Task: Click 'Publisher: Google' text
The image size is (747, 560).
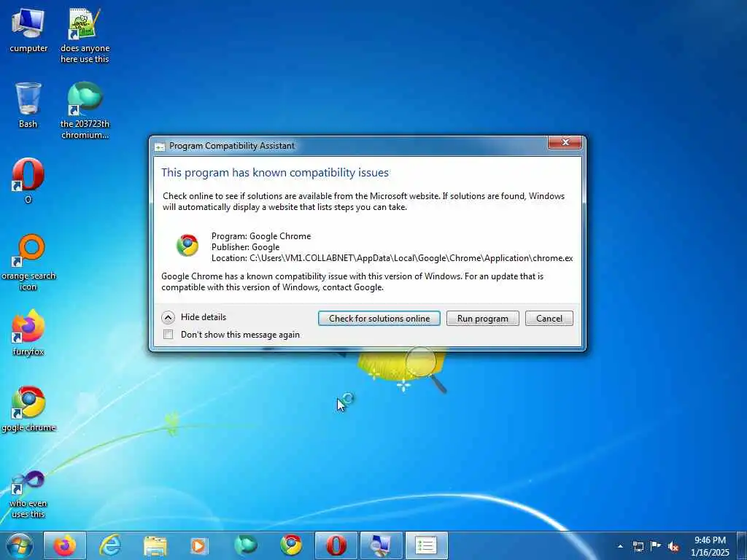Action: 245,247
